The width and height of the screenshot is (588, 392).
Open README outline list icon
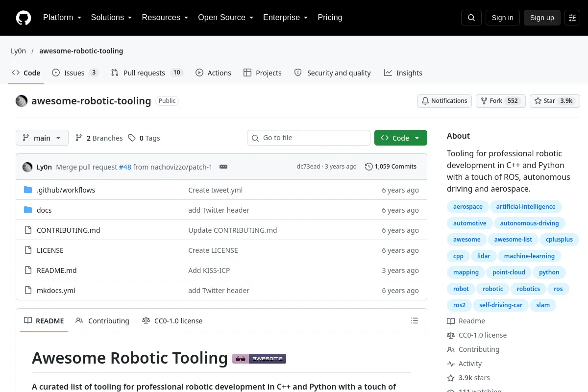415,321
